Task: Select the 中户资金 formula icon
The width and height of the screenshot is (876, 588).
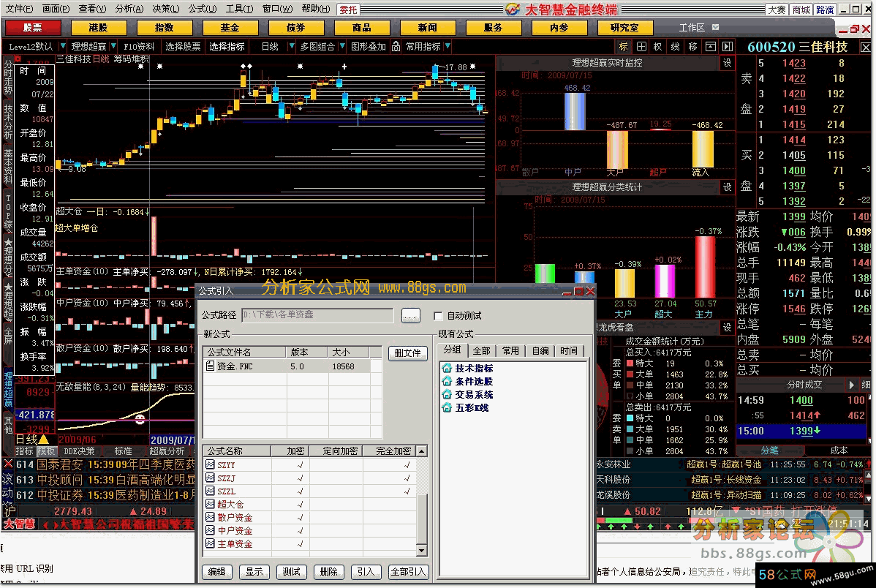Action: pos(210,530)
